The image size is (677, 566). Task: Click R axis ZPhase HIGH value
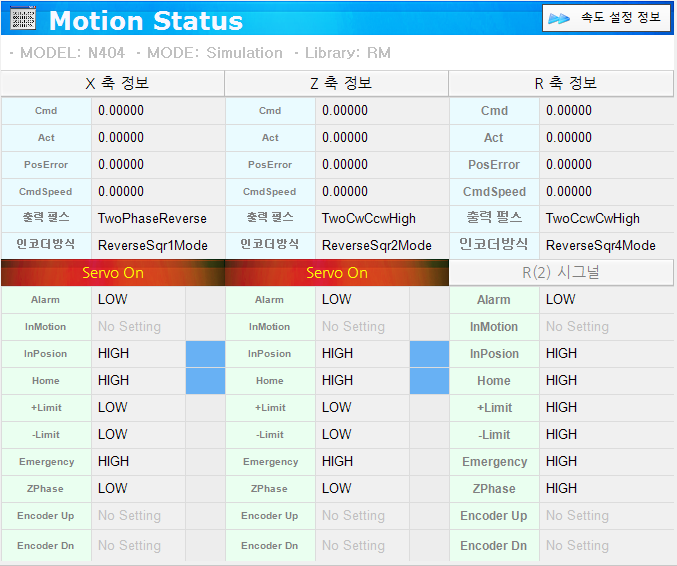[x=562, y=489]
